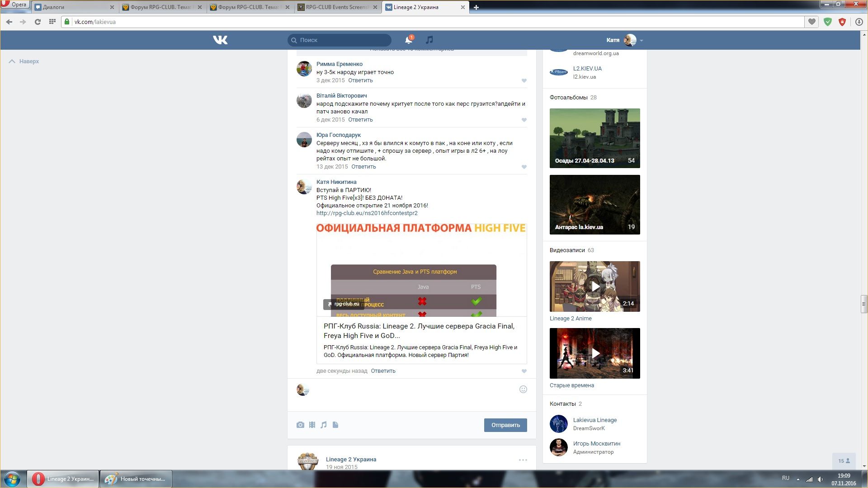Open the rpg-club.eu contest link
The height and width of the screenshot is (488, 868).
[x=367, y=213]
